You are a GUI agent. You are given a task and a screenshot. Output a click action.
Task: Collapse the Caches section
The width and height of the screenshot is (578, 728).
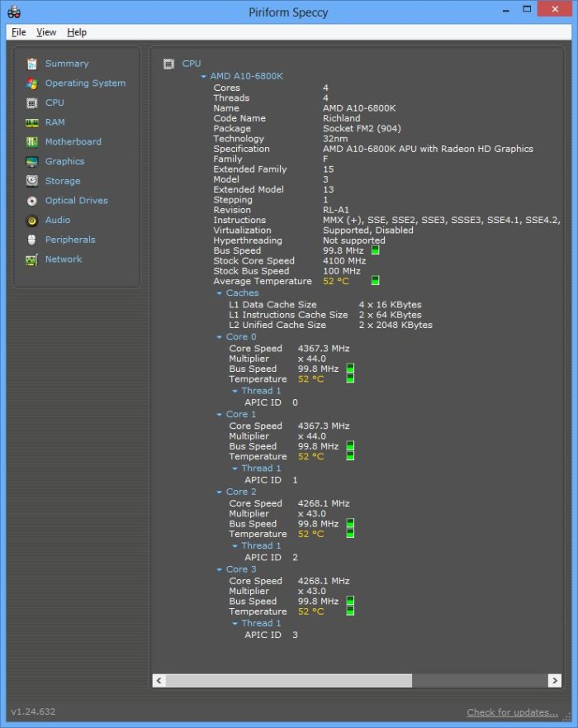click(x=219, y=293)
